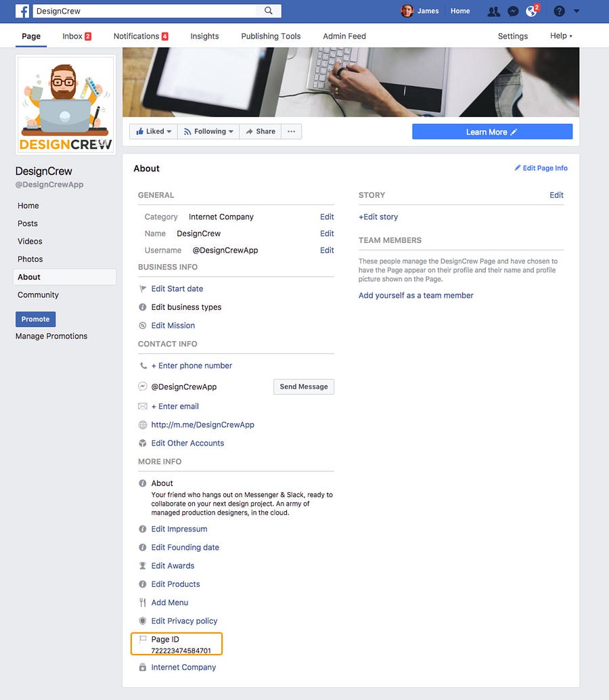
Task: Toggle the Following button
Action: tap(208, 131)
